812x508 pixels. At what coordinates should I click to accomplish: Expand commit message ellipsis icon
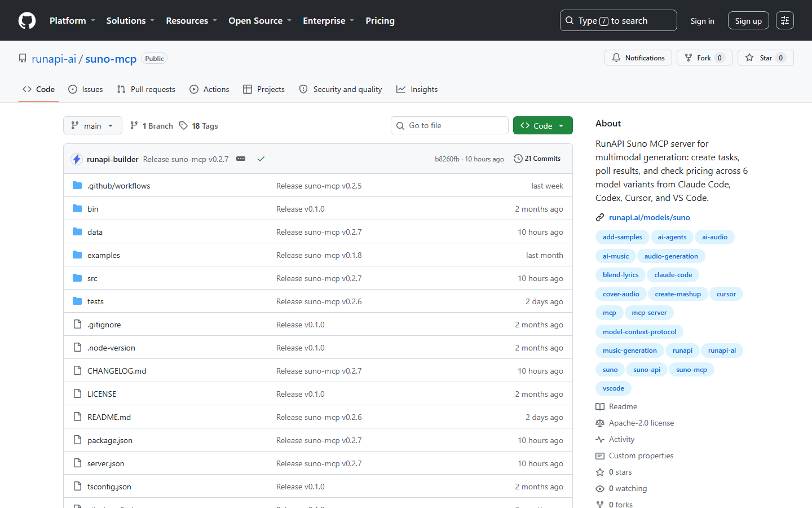tap(241, 159)
